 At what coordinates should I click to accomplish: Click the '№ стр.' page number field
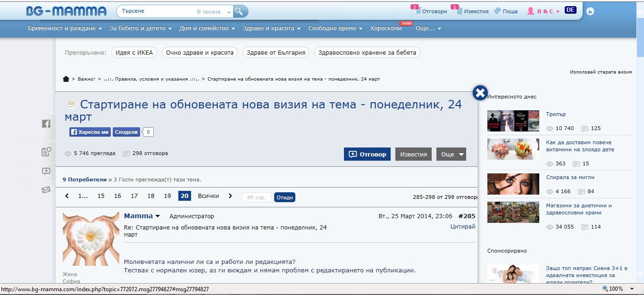(257, 197)
